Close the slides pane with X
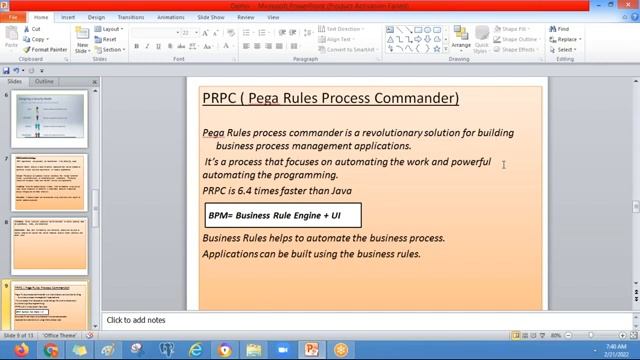This screenshot has height=360, width=640. click(x=94, y=82)
